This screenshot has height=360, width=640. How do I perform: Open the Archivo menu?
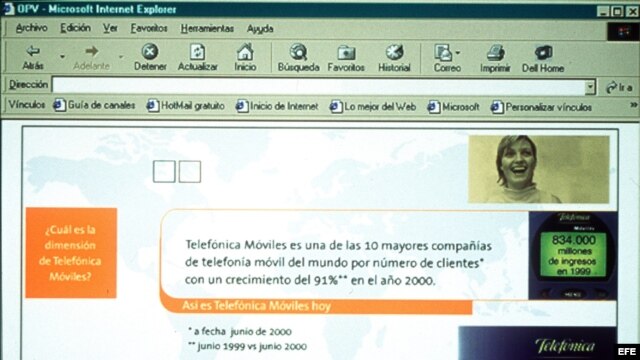coord(31,28)
